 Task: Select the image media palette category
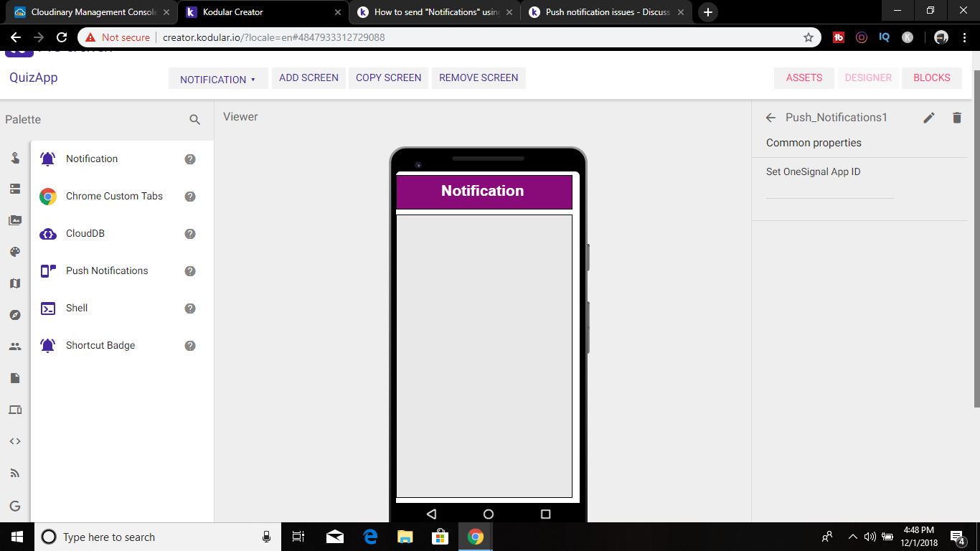pyautogui.click(x=15, y=220)
